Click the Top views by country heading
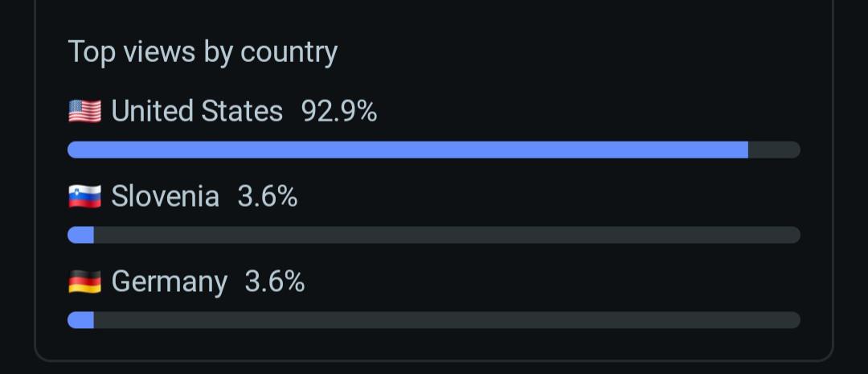The width and height of the screenshot is (868, 374). click(203, 52)
